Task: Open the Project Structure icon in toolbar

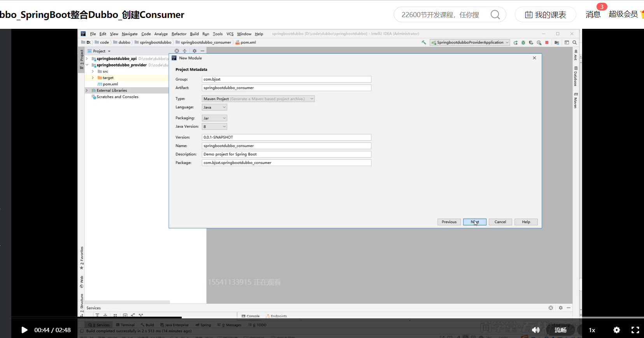Action: [557, 42]
